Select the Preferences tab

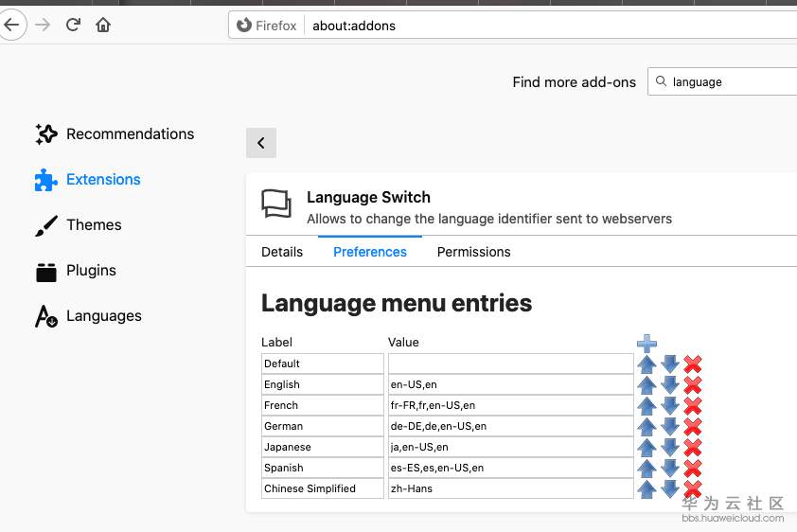tap(370, 252)
